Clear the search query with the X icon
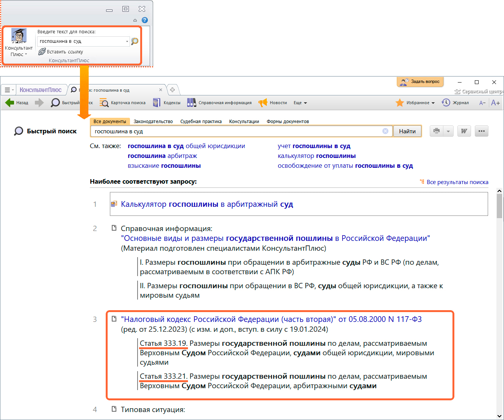The image size is (504, 420). [385, 131]
